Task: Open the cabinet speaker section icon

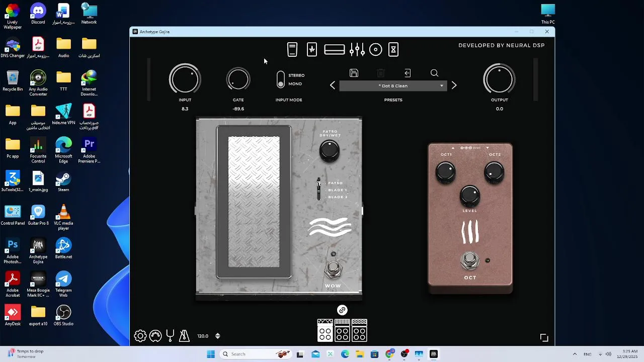Action: click(x=376, y=49)
